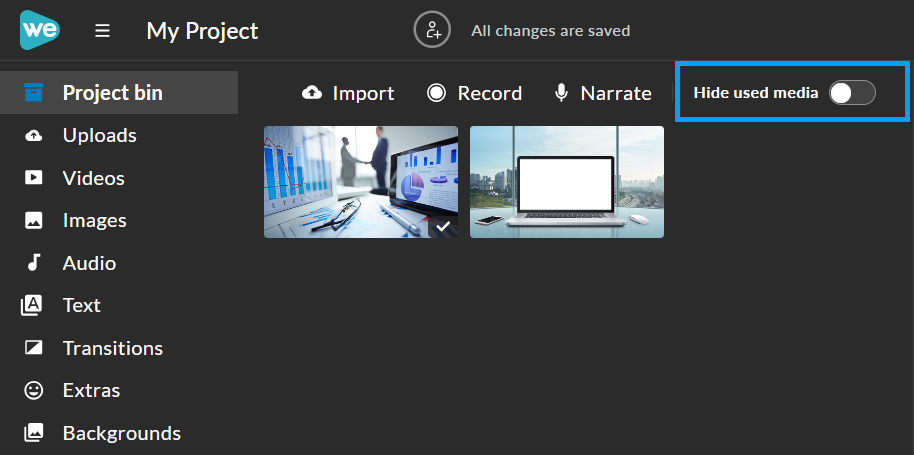Image resolution: width=914 pixels, height=455 pixels.
Task: Click the Images picture icon
Action: pos(34,220)
